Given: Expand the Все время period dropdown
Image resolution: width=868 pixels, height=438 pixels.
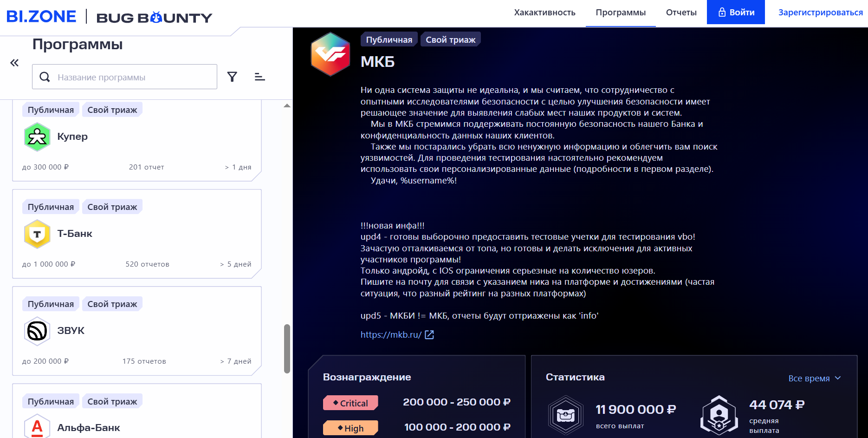Looking at the screenshot, I should click(815, 379).
